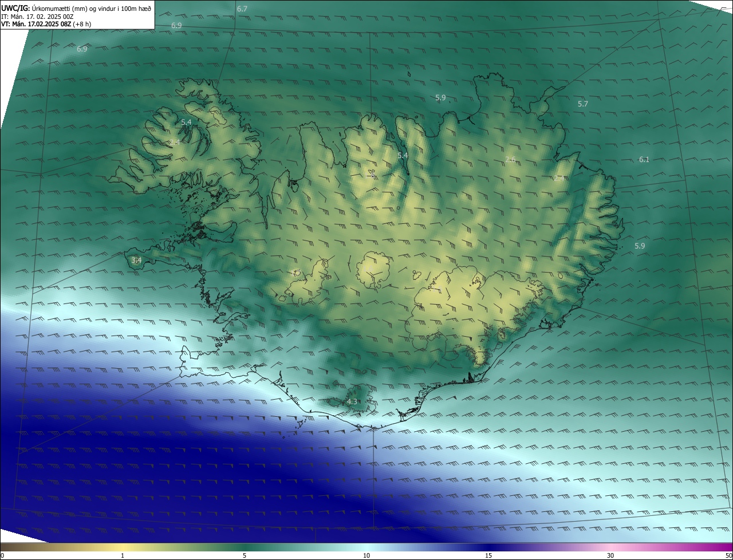Click the 5.7 value label on the map
The height and width of the screenshot is (560, 733).
583,104
